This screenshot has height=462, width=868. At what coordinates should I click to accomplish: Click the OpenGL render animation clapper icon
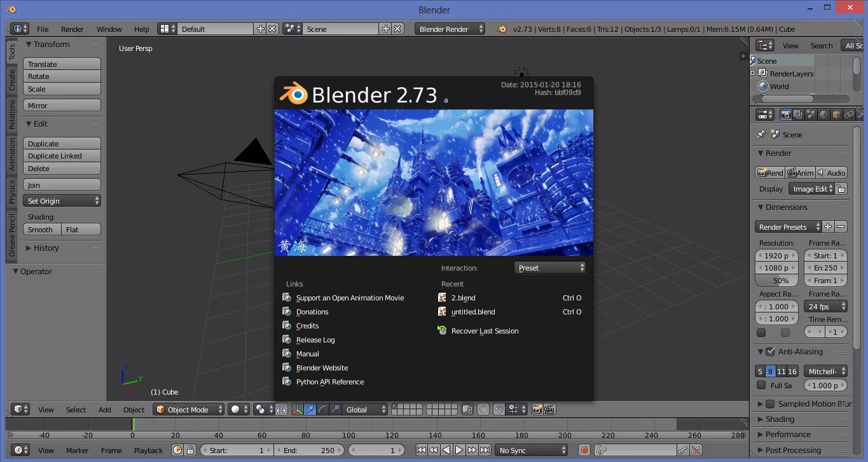pos(550,409)
